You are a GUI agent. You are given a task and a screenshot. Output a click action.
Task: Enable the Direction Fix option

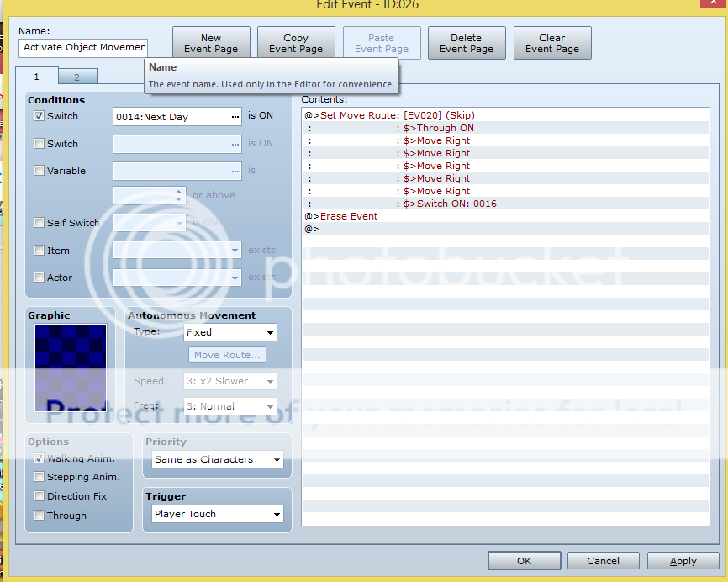(40, 496)
